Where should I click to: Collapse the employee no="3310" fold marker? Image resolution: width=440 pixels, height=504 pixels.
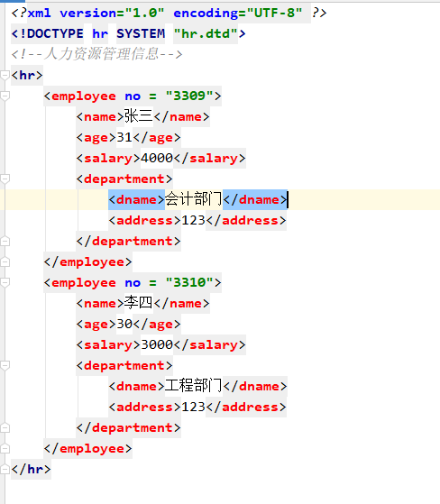pyautogui.click(x=5, y=282)
